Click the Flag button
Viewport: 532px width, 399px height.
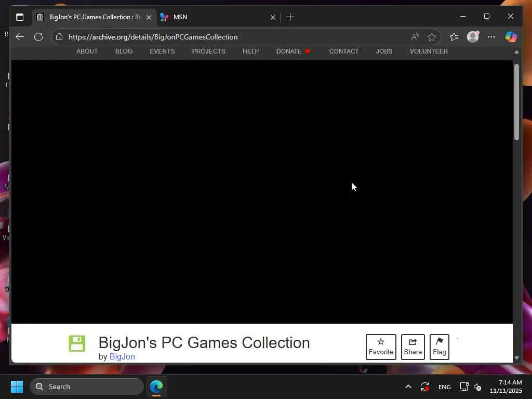(x=440, y=347)
